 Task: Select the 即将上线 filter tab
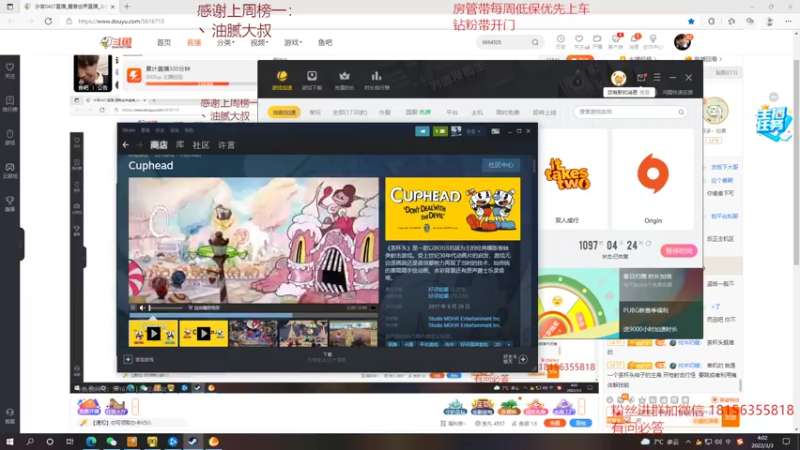[x=544, y=112]
